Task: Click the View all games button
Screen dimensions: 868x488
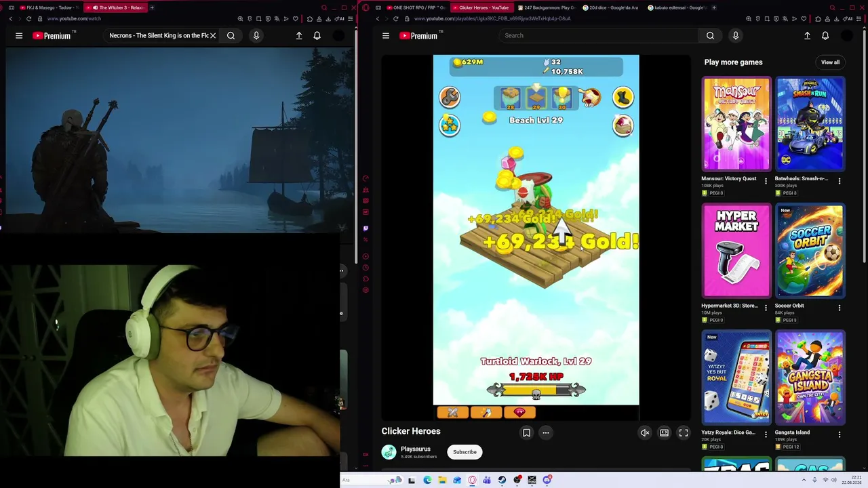Action: 830,62
